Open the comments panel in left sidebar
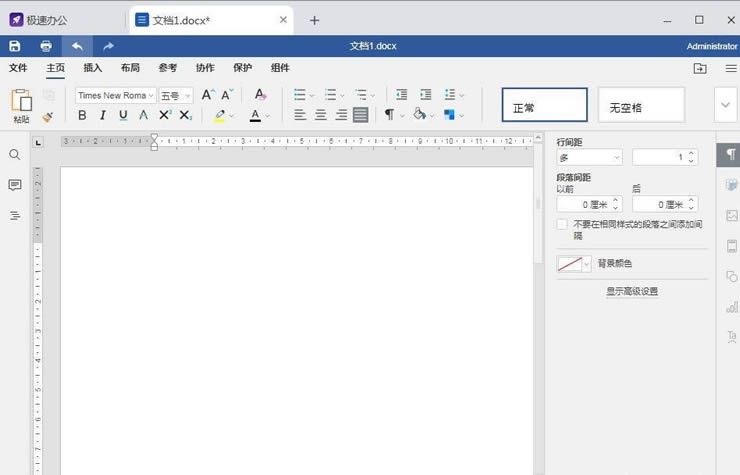The image size is (740, 475). point(15,185)
